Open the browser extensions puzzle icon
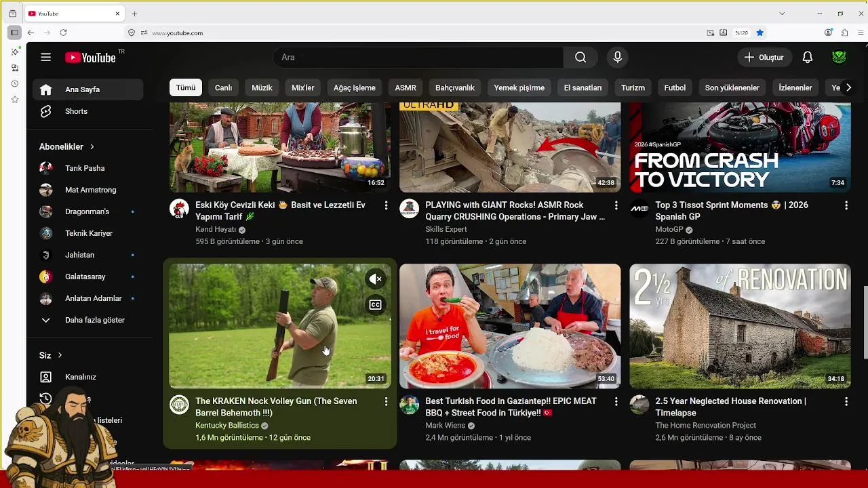868x488 pixels. click(844, 33)
